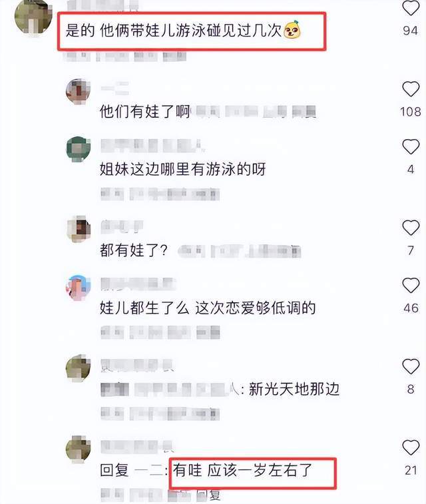The height and width of the screenshot is (504, 426).
Task: Select comment text 姐妹这边哪里有游泳的呀
Action: [x=182, y=169]
